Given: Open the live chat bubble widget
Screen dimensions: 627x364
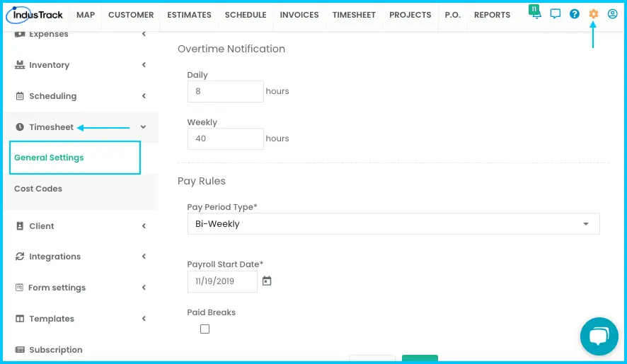Looking at the screenshot, I should tap(599, 336).
